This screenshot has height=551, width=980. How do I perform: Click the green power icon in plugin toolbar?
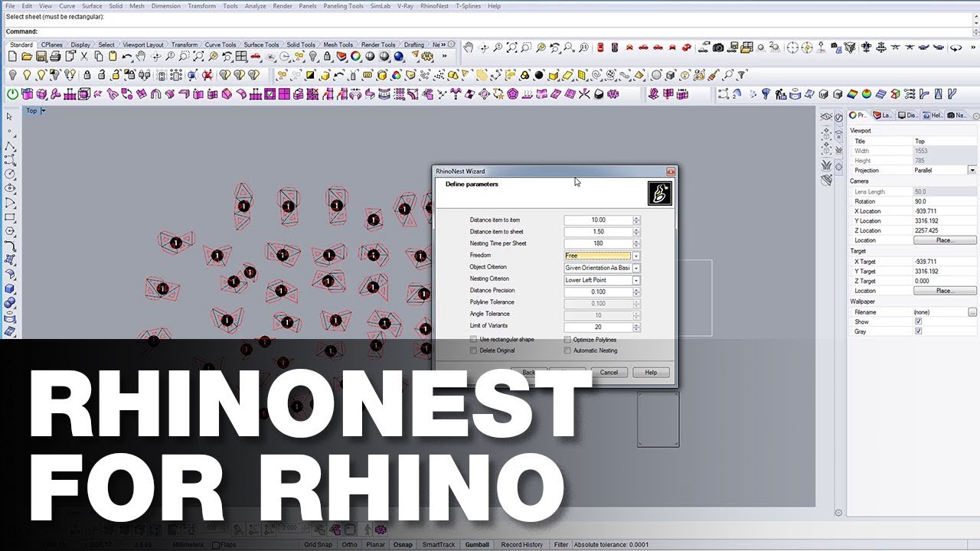pos(12,94)
